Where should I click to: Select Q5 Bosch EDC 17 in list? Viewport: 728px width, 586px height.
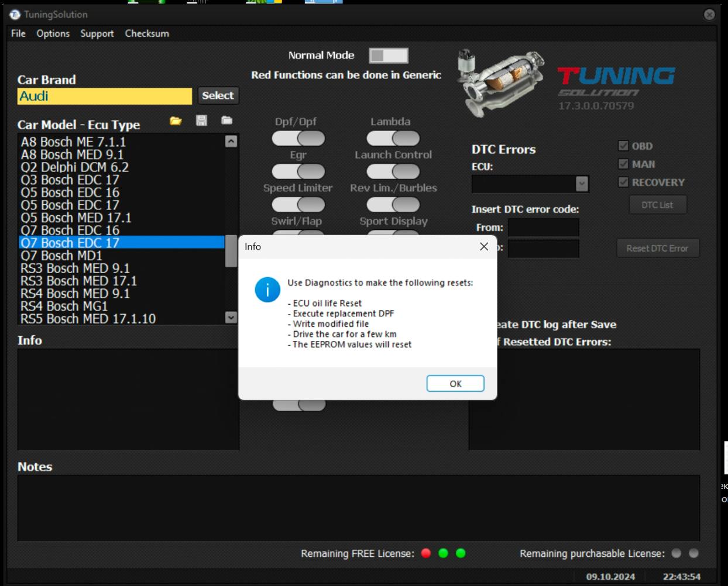pyautogui.click(x=121, y=205)
